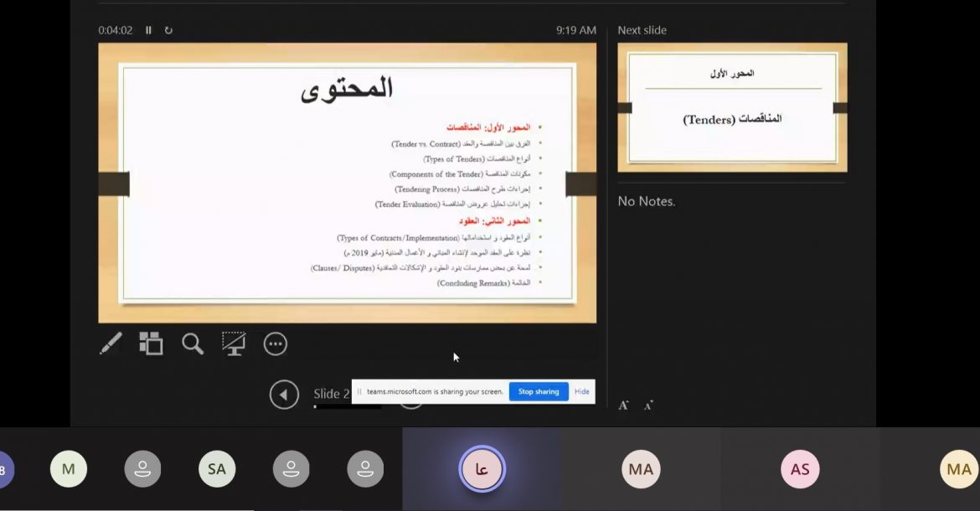The image size is (980, 511).
Task: Restart the presentation timer
Action: 168,30
